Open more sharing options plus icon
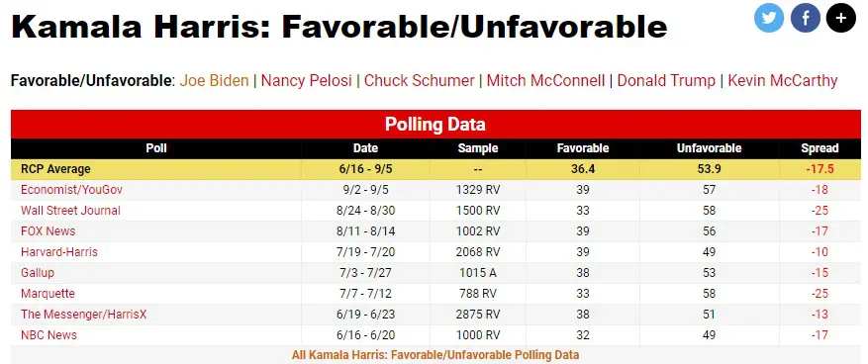Image resolution: width=868 pixels, height=364 pixels. pyautogui.click(x=841, y=18)
